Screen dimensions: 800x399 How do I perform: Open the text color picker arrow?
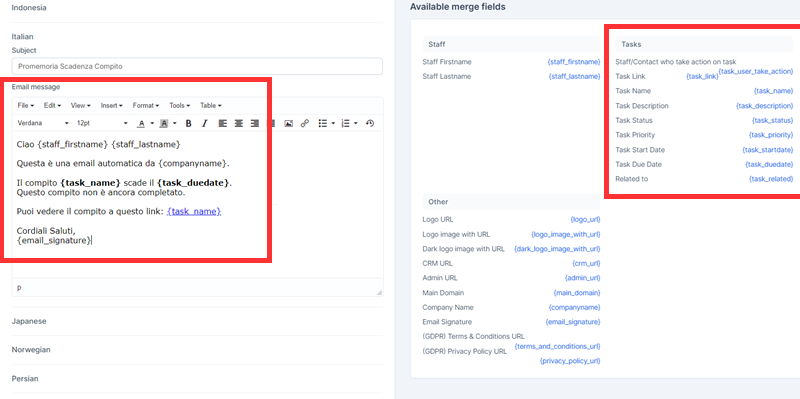coord(152,123)
